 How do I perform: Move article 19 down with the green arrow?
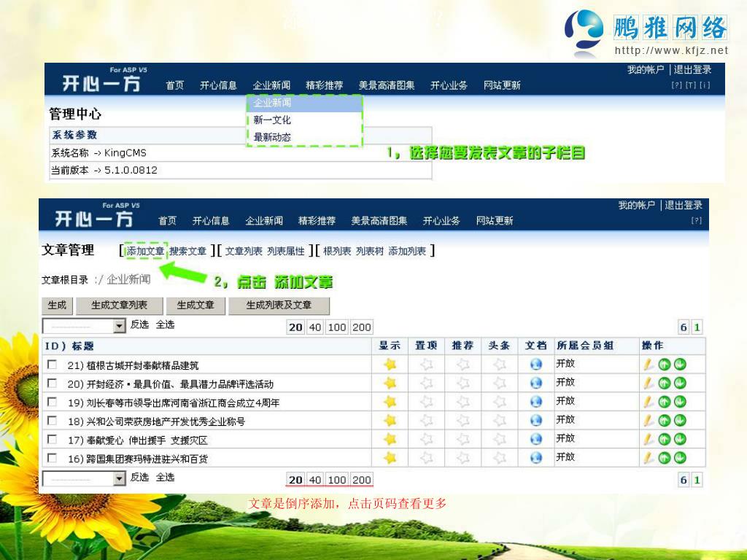[x=680, y=402]
